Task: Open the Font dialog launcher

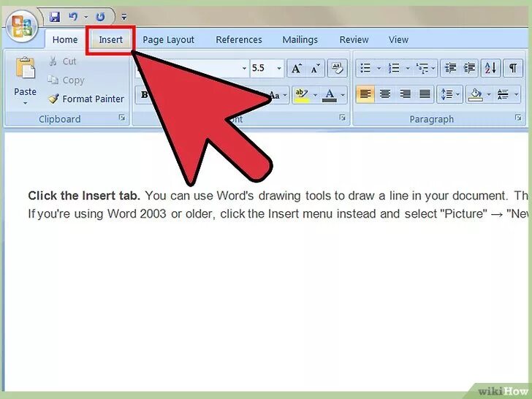Action: (342, 118)
